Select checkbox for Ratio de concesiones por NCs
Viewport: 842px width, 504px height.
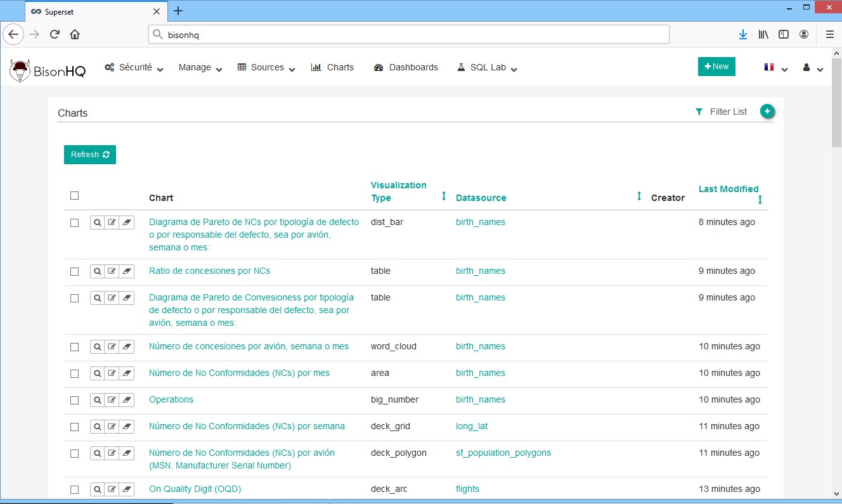tap(74, 271)
